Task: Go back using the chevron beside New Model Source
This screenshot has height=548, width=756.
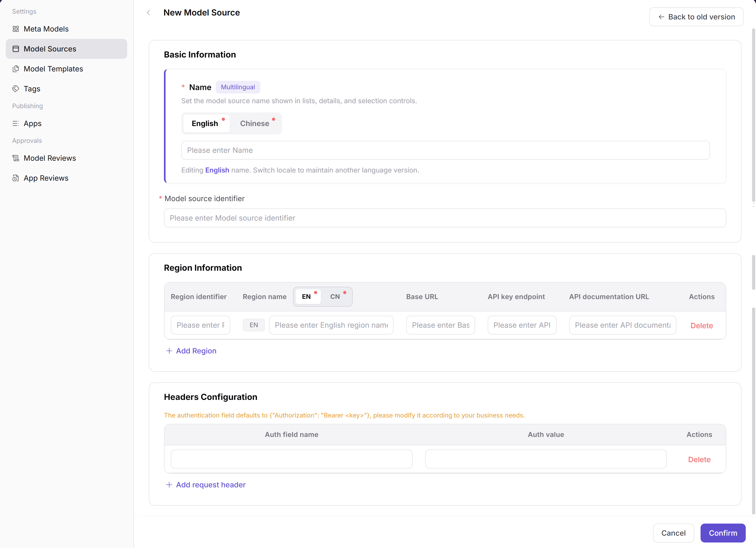Action: coord(149,13)
